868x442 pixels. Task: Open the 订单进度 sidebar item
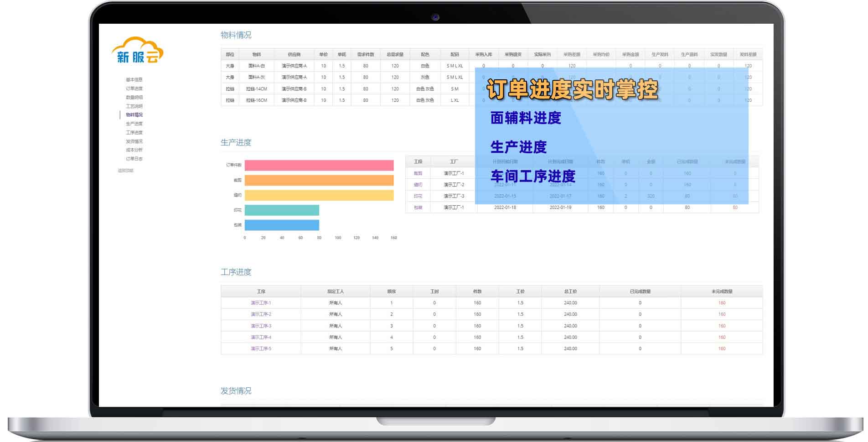134,88
